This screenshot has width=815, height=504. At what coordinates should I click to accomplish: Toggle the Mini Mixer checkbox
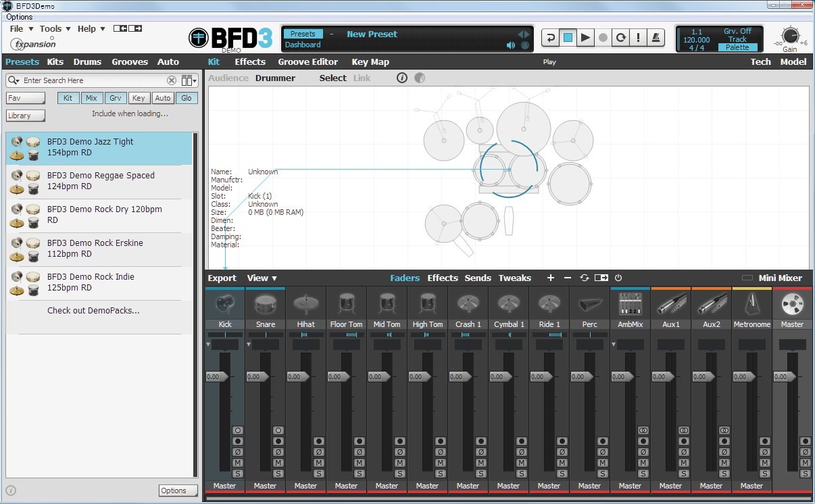(x=747, y=278)
